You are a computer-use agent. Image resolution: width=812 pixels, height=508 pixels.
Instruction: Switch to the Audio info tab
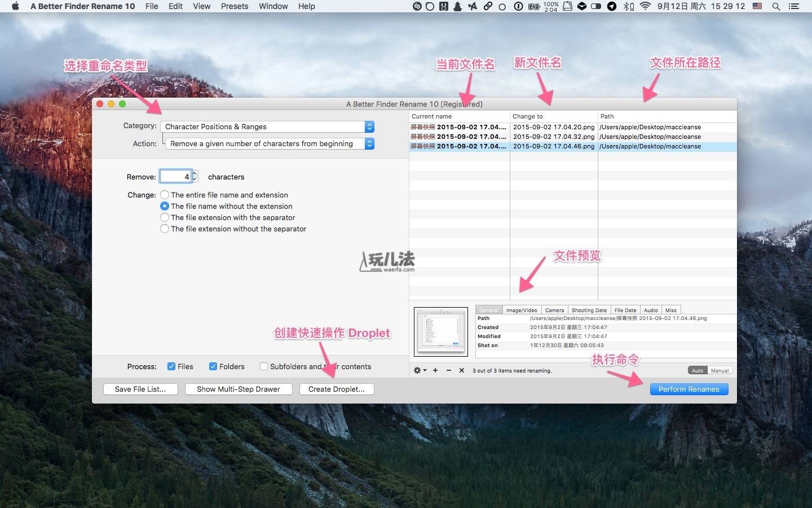(651, 310)
